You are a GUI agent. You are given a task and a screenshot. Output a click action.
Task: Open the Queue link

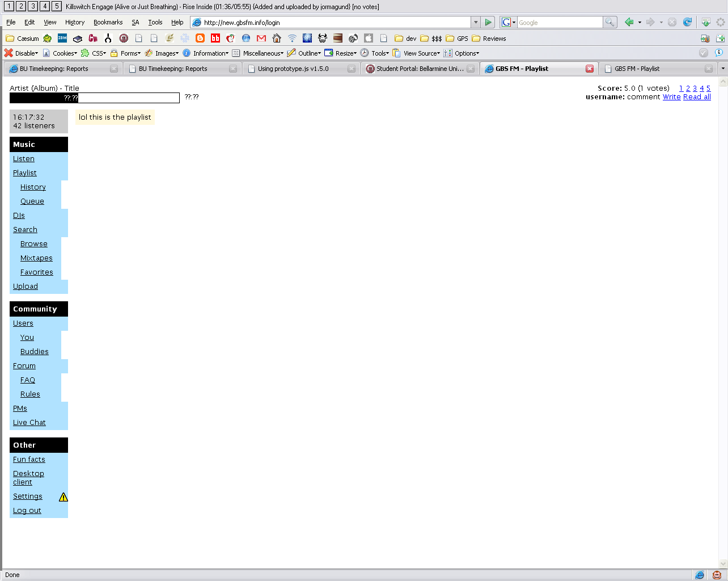coord(32,201)
